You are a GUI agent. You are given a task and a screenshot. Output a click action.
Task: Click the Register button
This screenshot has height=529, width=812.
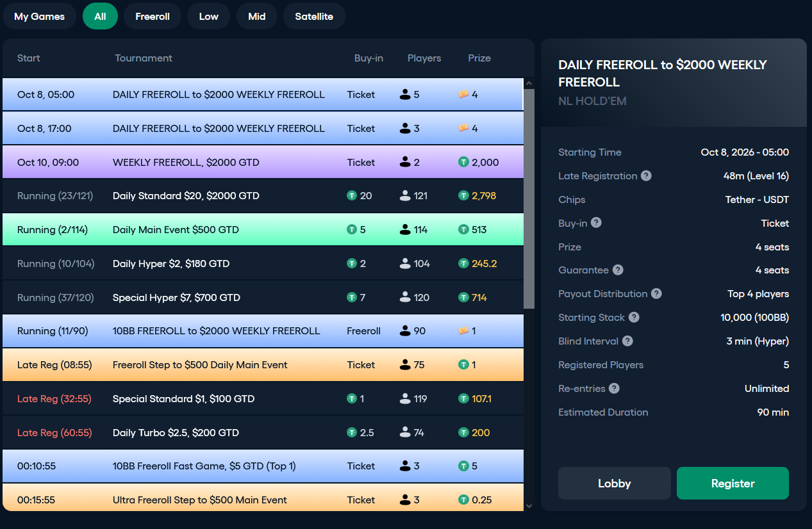click(x=733, y=484)
